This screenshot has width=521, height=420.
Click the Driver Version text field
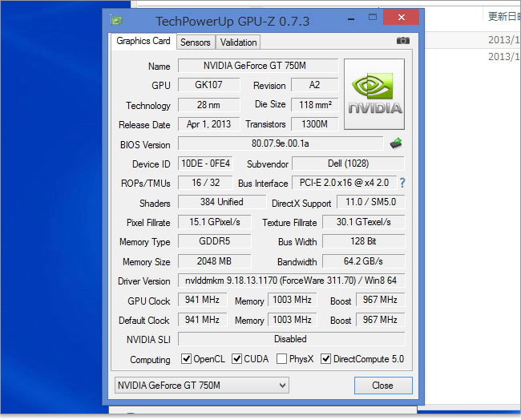(291, 281)
